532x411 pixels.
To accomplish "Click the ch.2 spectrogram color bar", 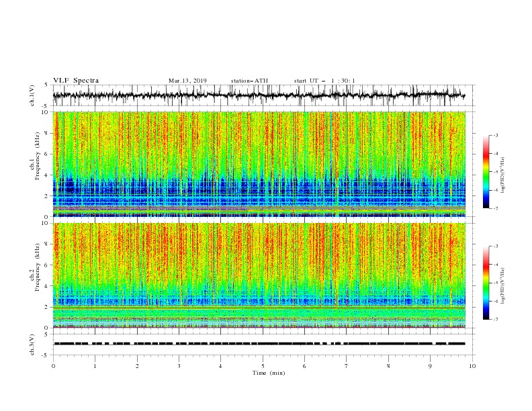I will (486, 283).
